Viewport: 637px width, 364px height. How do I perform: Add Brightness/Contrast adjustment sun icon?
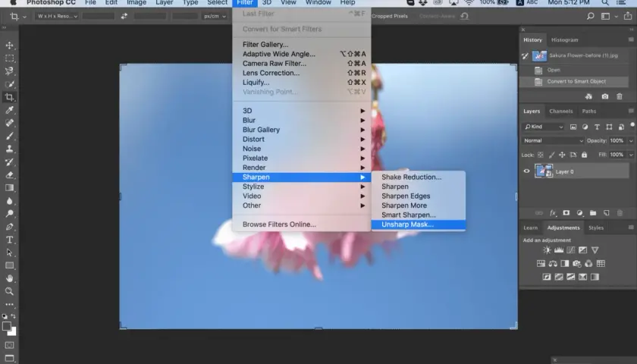tap(547, 250)
